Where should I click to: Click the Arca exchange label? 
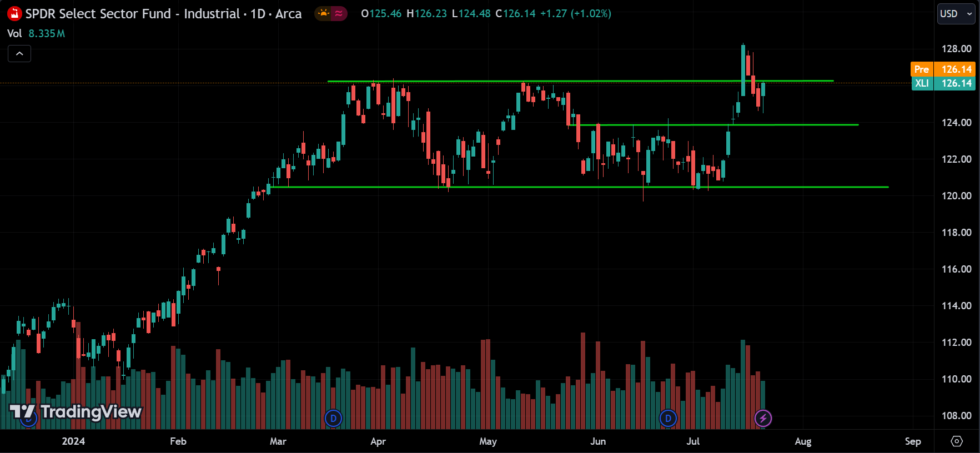click(x=288, y=13)
